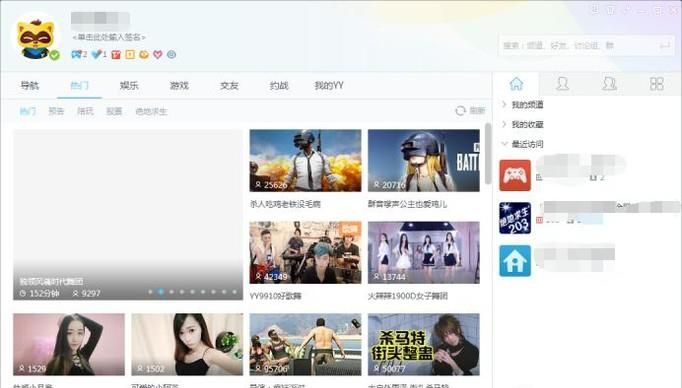The height and width of the screenshot is (388, 682).
Task: Switch to the 游戏 tab
Action: coord(179,86)
